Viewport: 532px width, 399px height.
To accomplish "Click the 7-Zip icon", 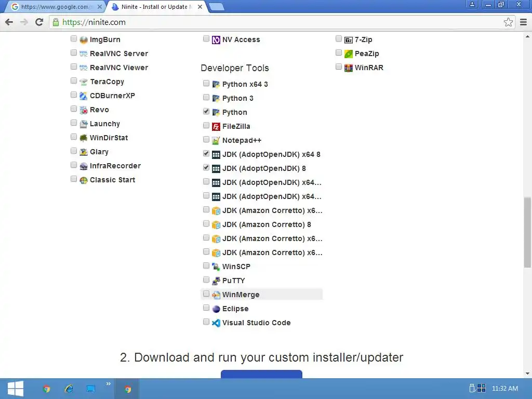I will tap(349, 40).
